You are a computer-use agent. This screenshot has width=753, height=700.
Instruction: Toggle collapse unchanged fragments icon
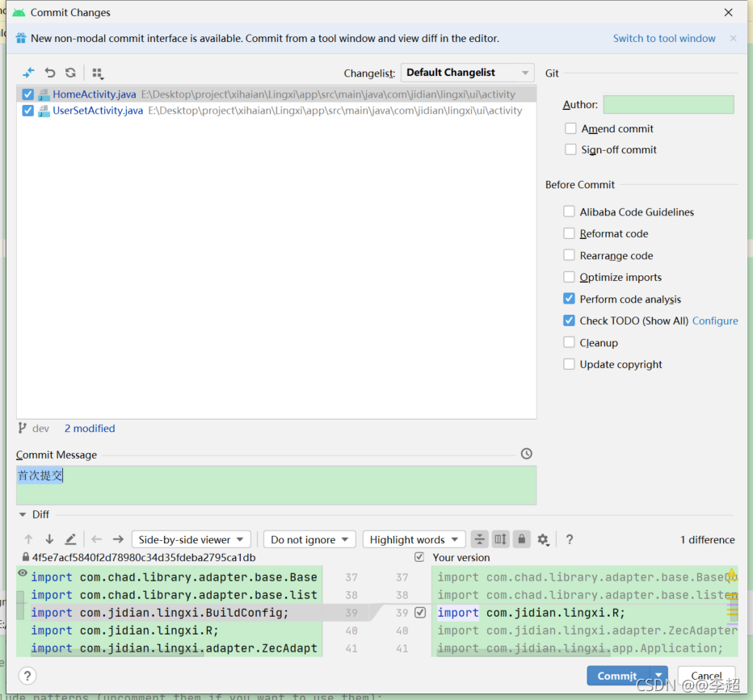pyautogui.click(x=479, y=539)
